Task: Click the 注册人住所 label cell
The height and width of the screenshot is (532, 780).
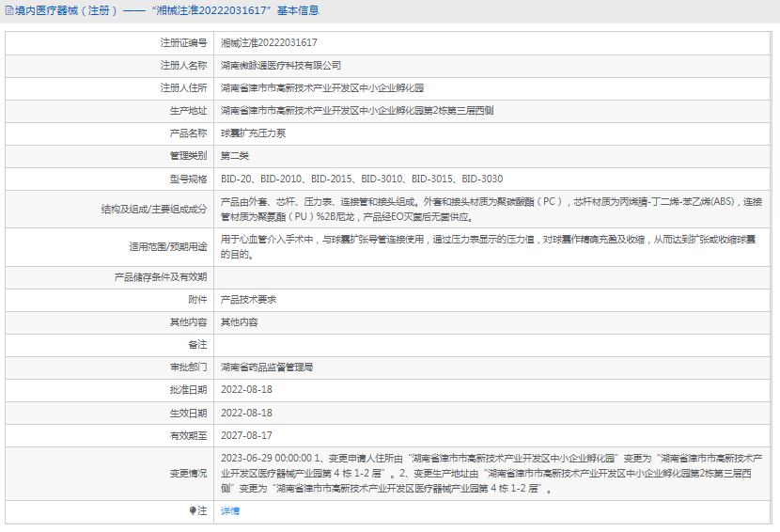Action: 109,88
